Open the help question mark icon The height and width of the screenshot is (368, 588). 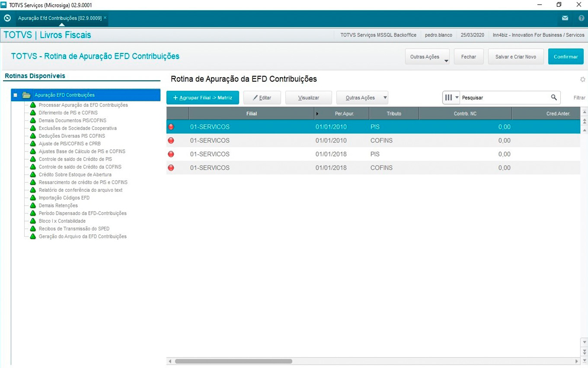tap(581, 18)
